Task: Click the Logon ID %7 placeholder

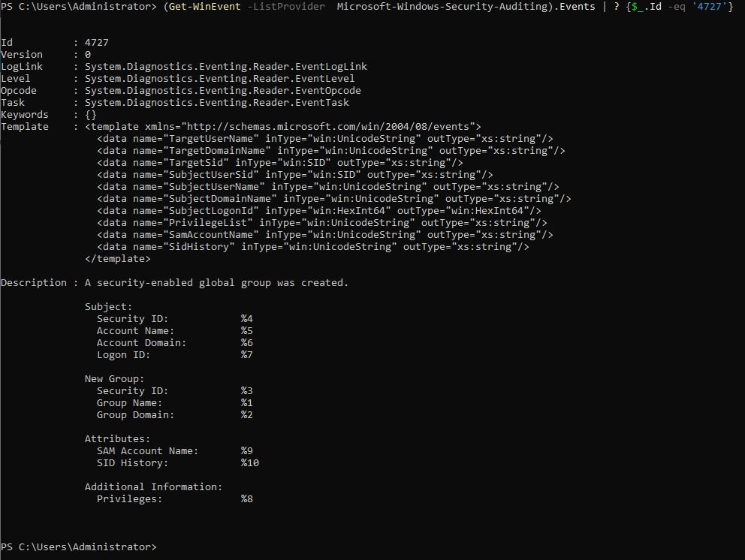Action: 246,355
